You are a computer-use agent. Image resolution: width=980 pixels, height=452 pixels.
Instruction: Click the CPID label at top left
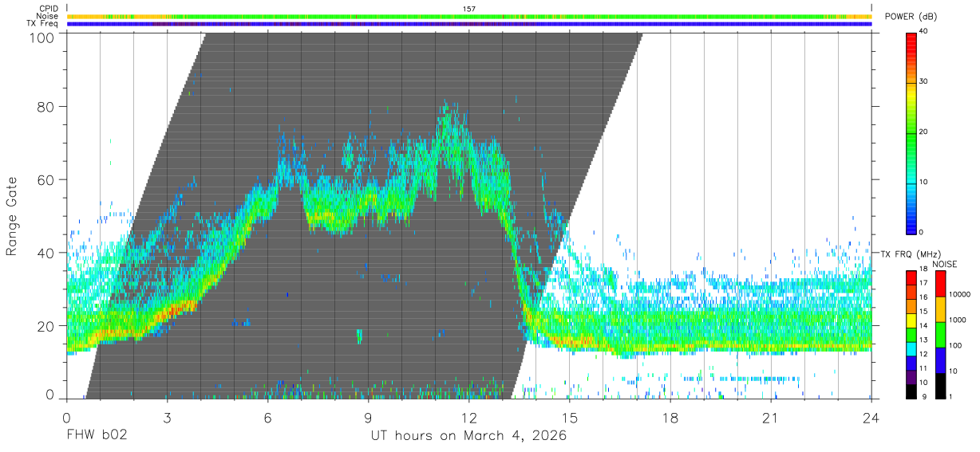49,8
